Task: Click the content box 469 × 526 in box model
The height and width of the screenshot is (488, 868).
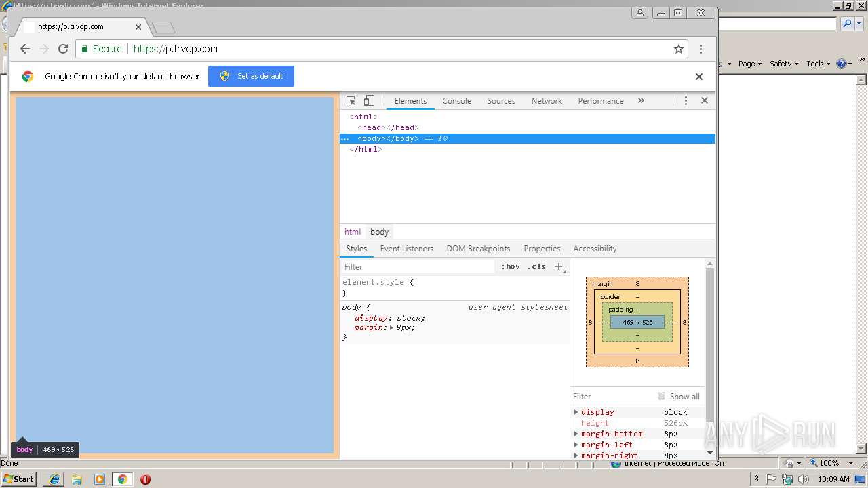Action: pos(637,323)
